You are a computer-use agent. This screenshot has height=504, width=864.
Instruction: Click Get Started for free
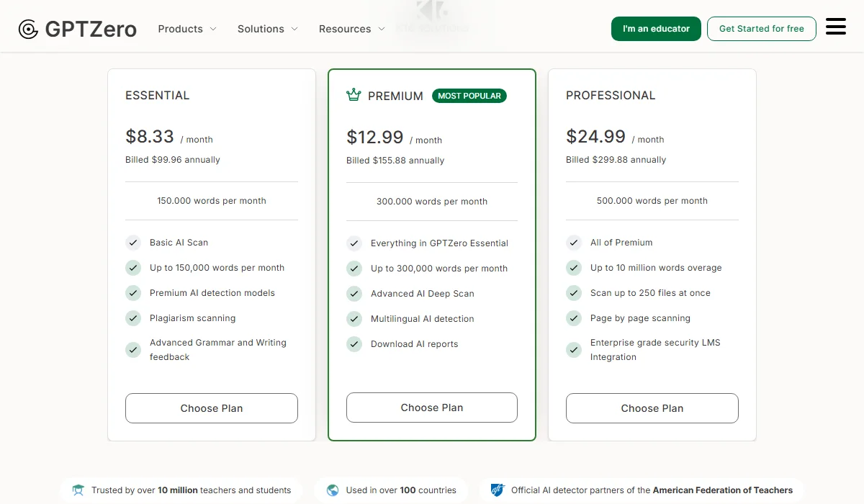761,29
